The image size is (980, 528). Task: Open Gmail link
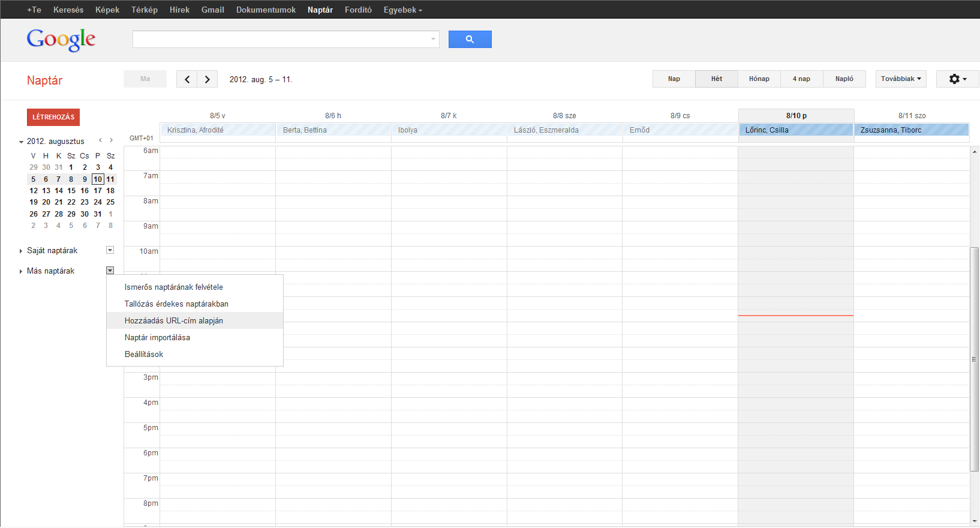pos(213,10)
